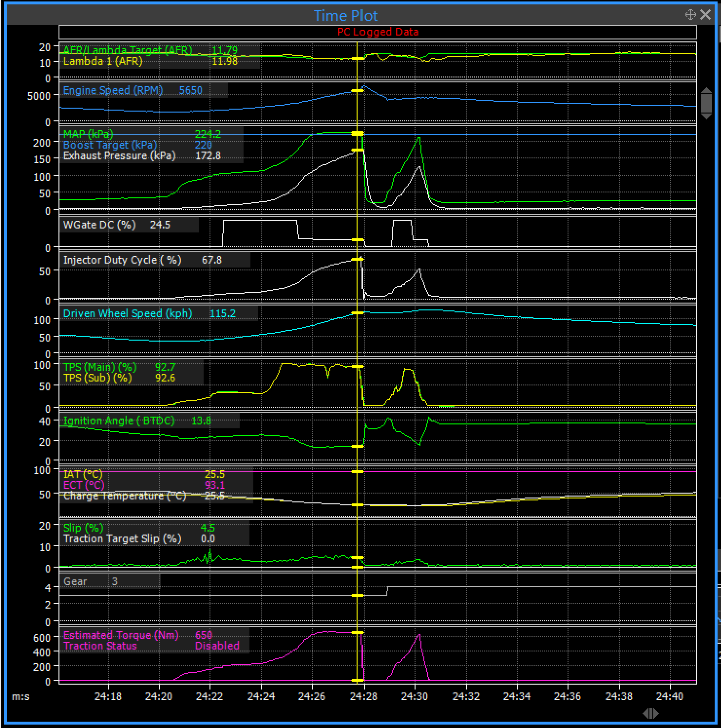Click the 224.2 MAP value
This screenshot has height=728, width=721.
[x=208, y=134]
